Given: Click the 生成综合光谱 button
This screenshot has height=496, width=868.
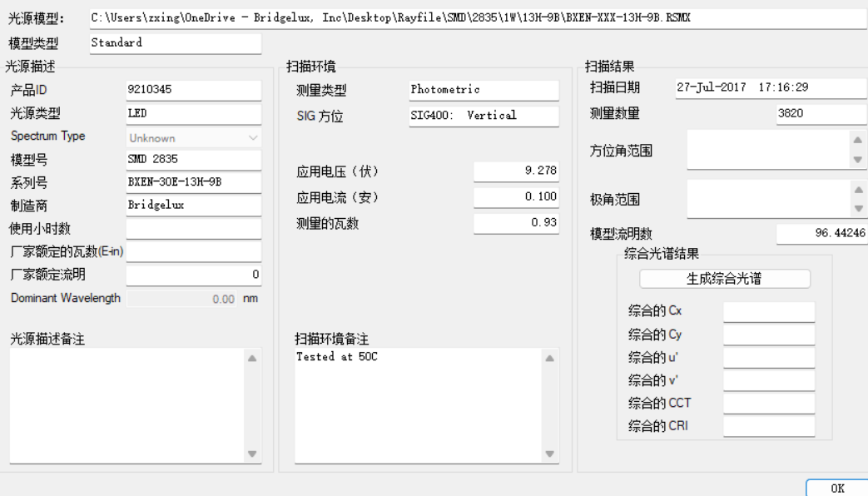Looking at the screenshot, I should [x=724, y=279].
